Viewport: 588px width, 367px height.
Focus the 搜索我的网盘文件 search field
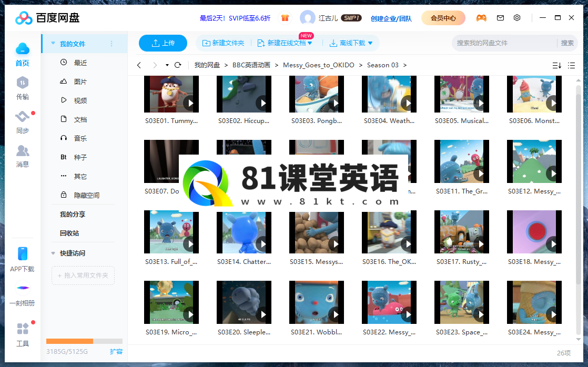click(505, 43)
